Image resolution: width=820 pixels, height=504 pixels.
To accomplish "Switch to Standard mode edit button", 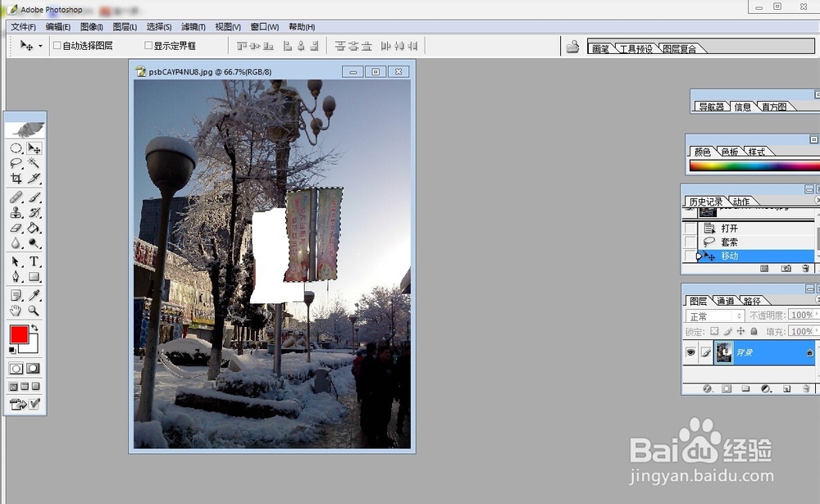I will point(16,369).
